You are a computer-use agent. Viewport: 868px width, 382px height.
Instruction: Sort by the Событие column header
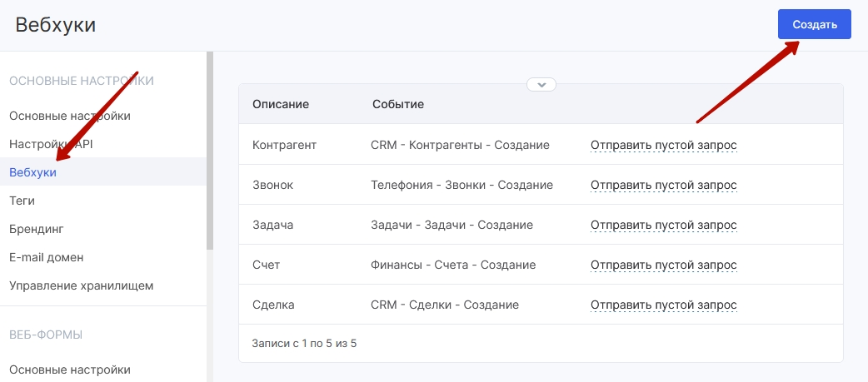tap(398, 104)
